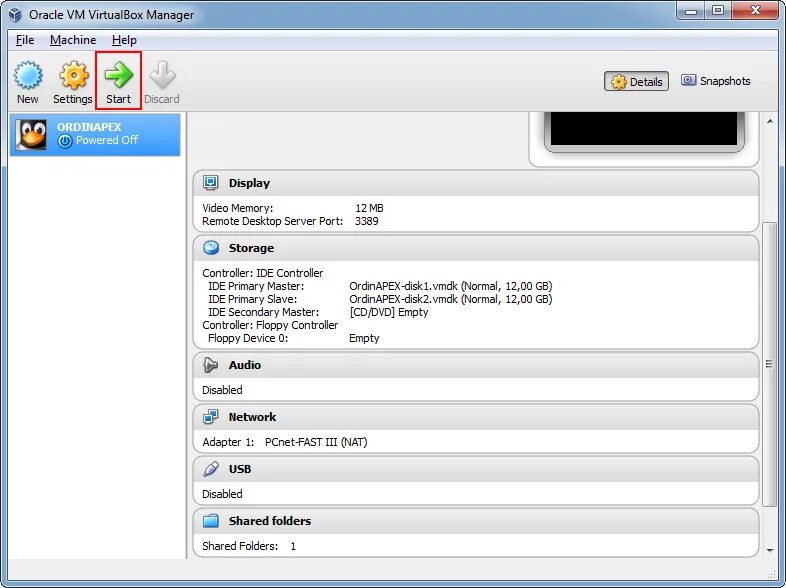
Task: Click the Shared Folders: 1 count
Action: click(293, 546)
